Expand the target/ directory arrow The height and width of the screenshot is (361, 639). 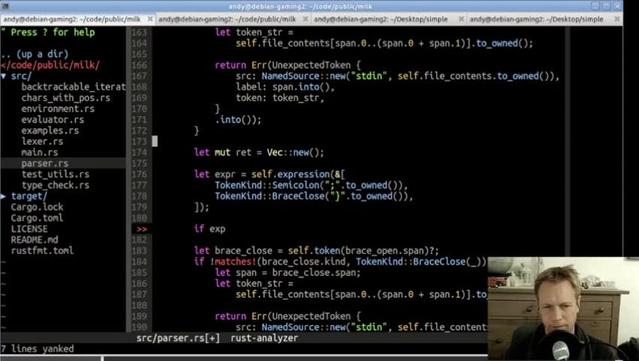coord(4,196)
